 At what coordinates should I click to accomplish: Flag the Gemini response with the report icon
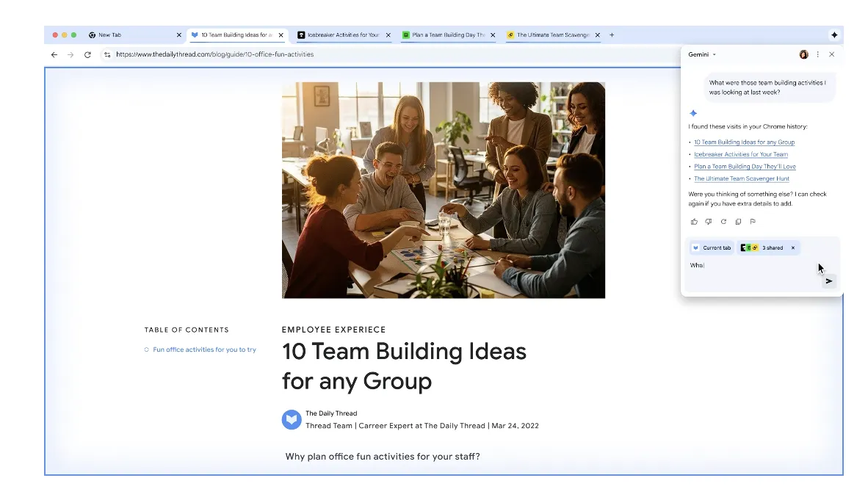[x=753, y=222]
